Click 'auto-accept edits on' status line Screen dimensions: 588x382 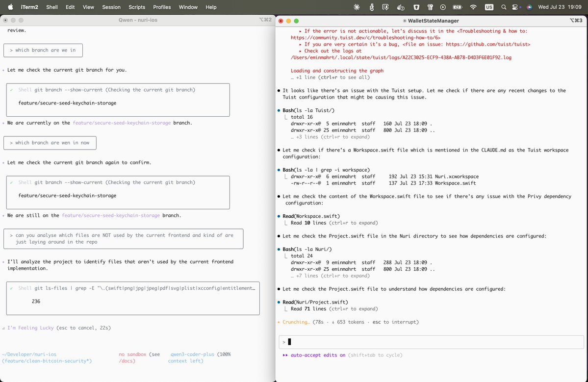tap(318, 355)
